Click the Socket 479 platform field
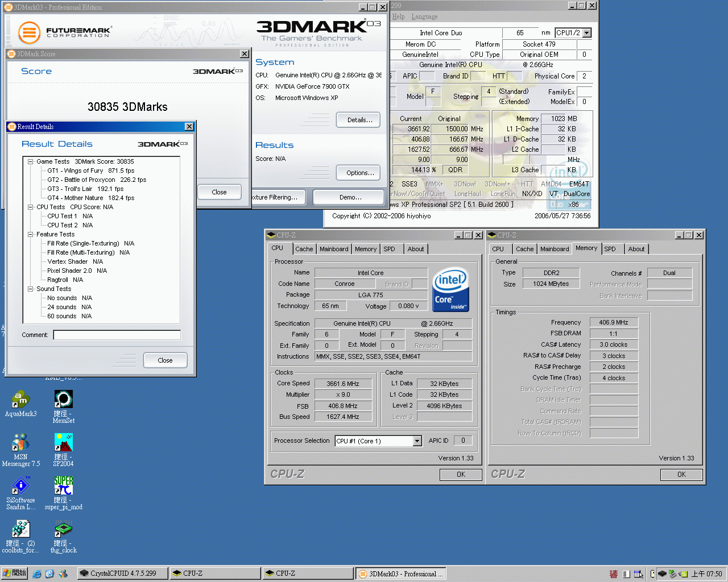 click(539, 44)
